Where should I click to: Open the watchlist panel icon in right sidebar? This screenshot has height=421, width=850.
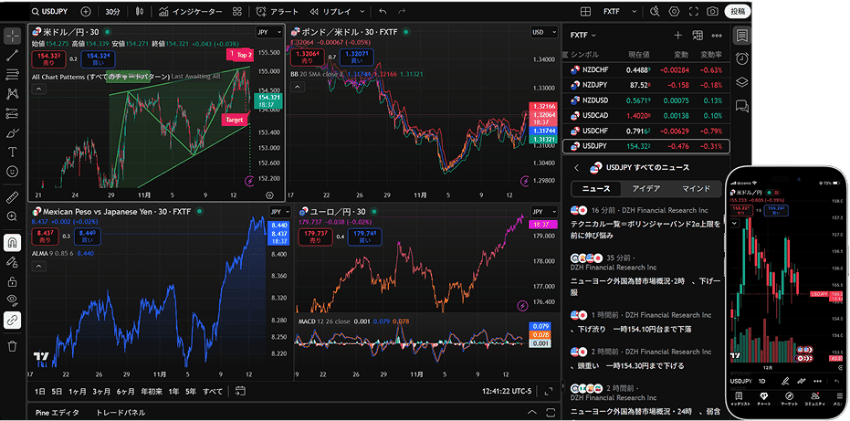pyautogui.click(x=742, y=36)
